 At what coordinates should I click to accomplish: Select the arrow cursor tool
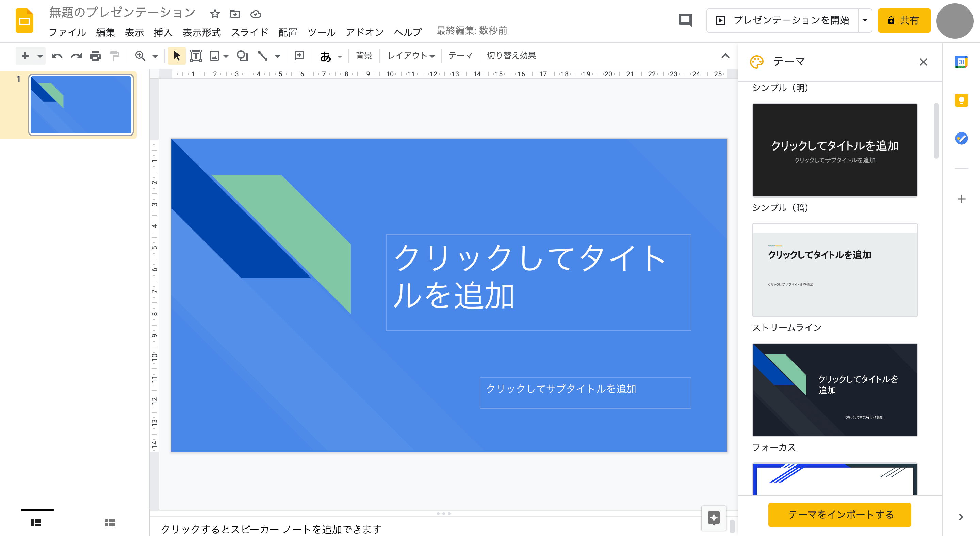pyautogui.click(x=177, y=56)
